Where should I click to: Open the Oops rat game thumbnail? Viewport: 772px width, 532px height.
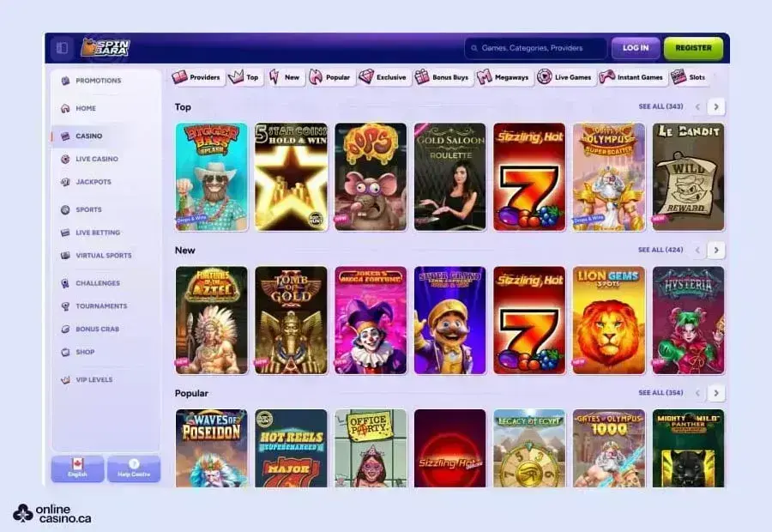pyautogui.click(x=371, y=177)
